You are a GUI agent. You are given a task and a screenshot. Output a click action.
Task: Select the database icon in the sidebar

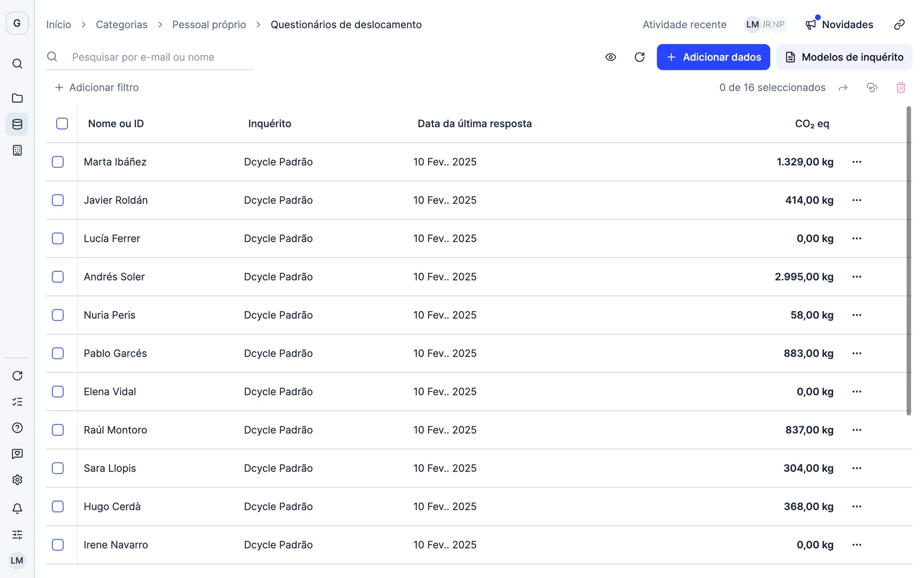click(17, 124)
